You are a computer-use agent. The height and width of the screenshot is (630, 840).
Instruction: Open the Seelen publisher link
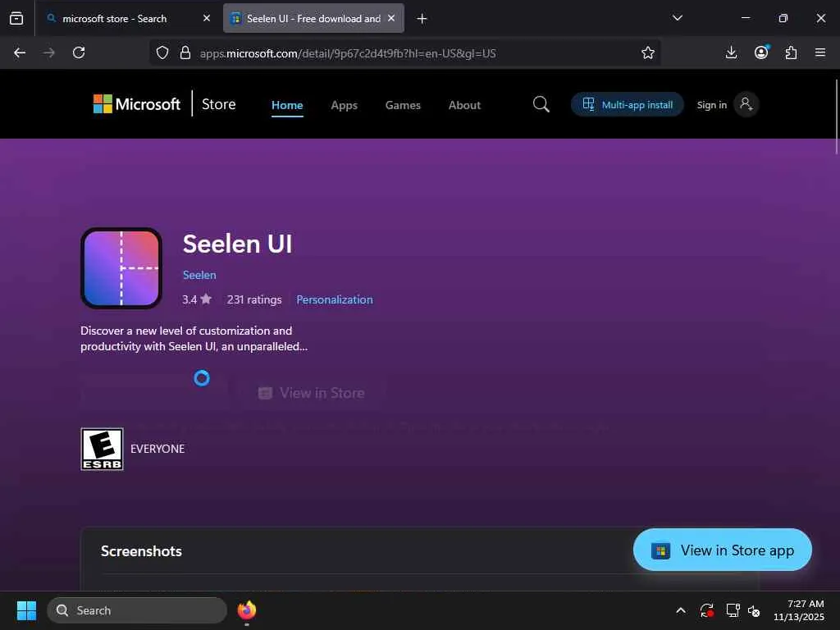(x=199, y=275)
